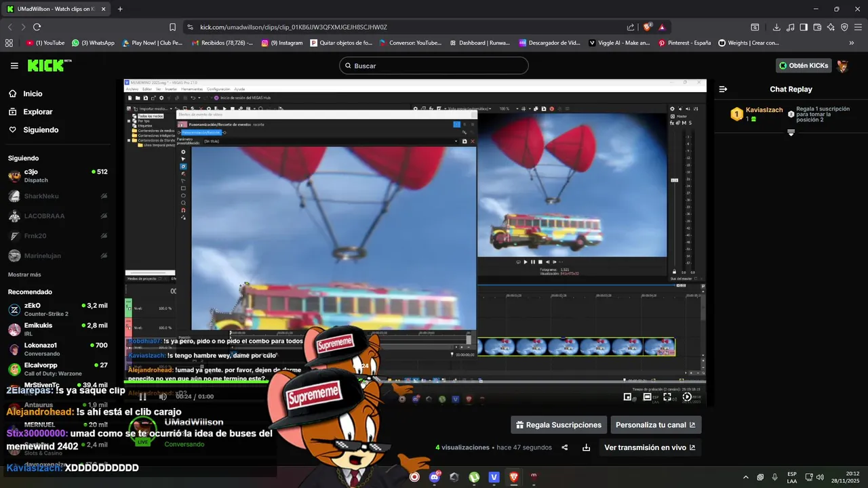Open SharkNeku offline channel
868x488 pixels.
pyautogui.click(x=58, y=196)
